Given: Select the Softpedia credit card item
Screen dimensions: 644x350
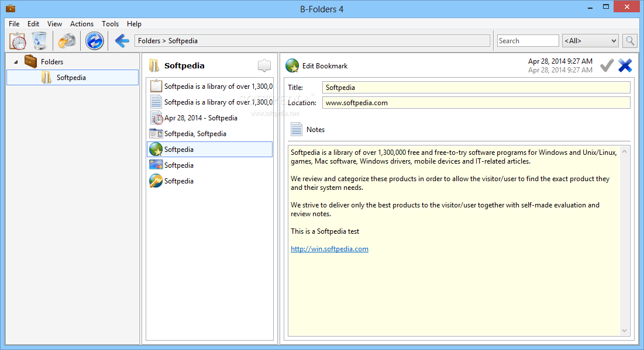Looking at the screenshot, I should point(211,165).
